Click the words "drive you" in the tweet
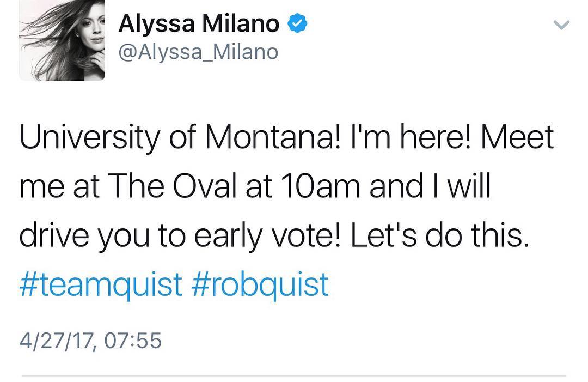Screen dimensions: 588x382 click(84, 237)
